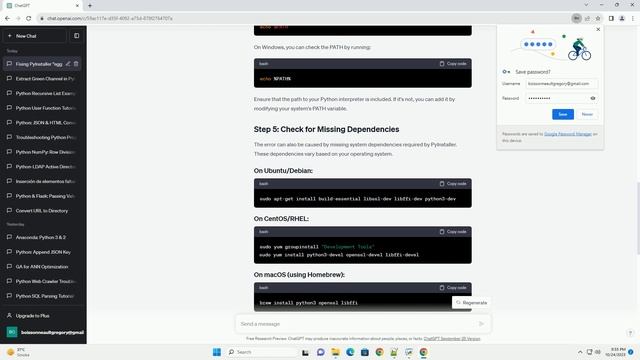
Task: Rename the Fixing PyInstaller chat with pencil icon
Action: tap(68, 64)
